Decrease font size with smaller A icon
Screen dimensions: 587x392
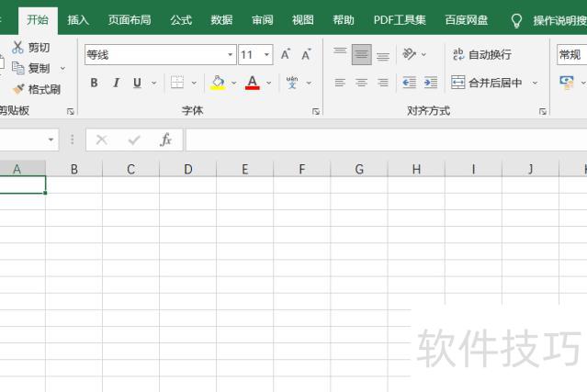coord(307,54)
